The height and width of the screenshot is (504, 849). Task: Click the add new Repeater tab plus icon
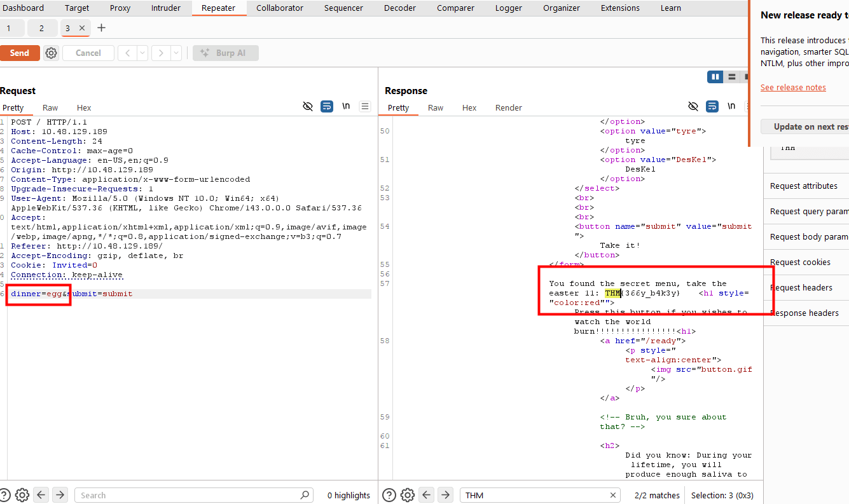[x=101, y=28]
